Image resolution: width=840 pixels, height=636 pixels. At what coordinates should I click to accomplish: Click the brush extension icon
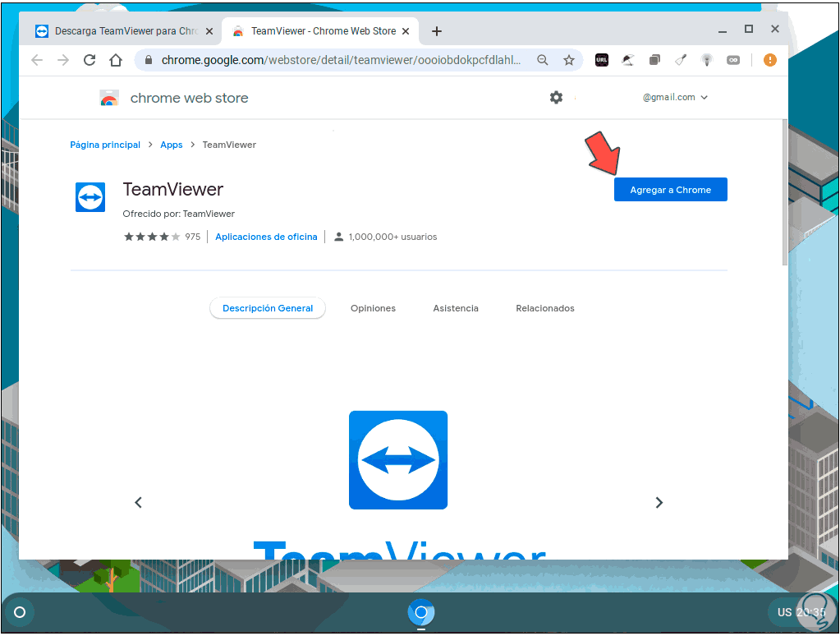[x=681, y=60]
